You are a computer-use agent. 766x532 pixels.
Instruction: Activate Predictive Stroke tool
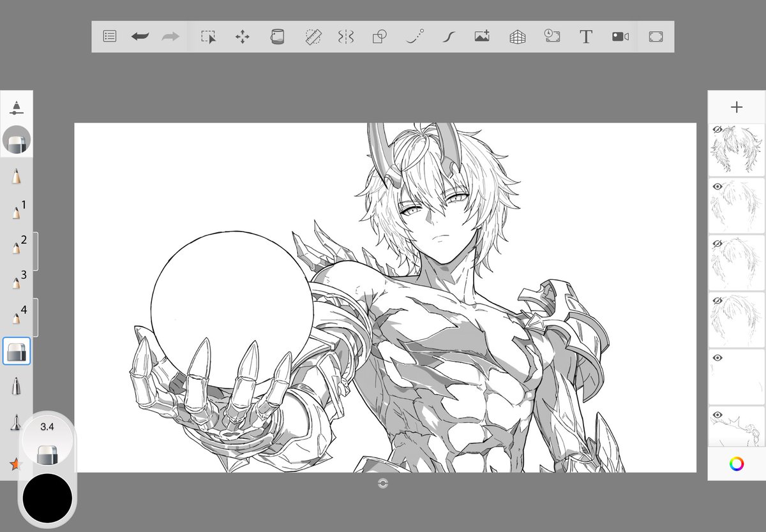click(x=415, y=37)
